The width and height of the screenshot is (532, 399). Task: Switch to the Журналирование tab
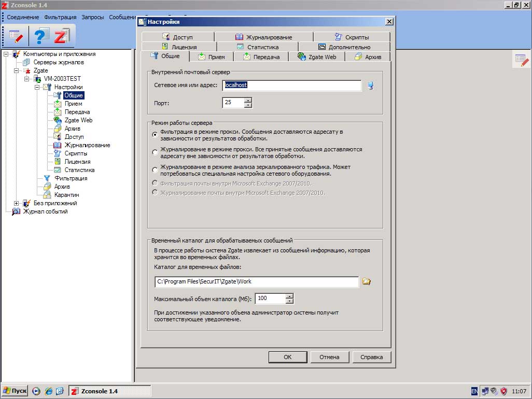263,37
